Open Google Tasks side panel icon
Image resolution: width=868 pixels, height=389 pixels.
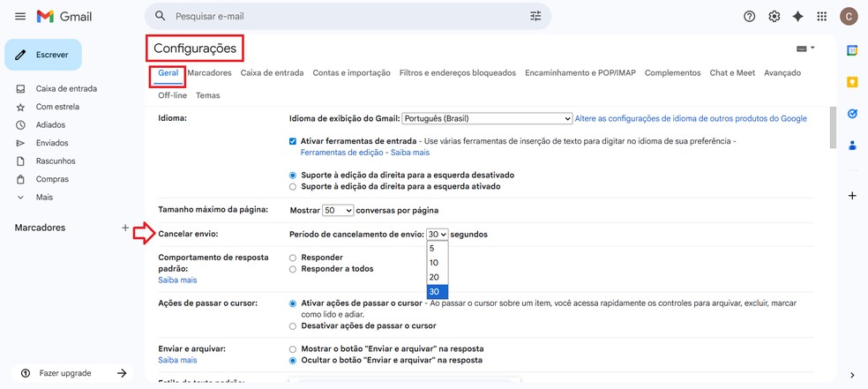click(852, 114)
